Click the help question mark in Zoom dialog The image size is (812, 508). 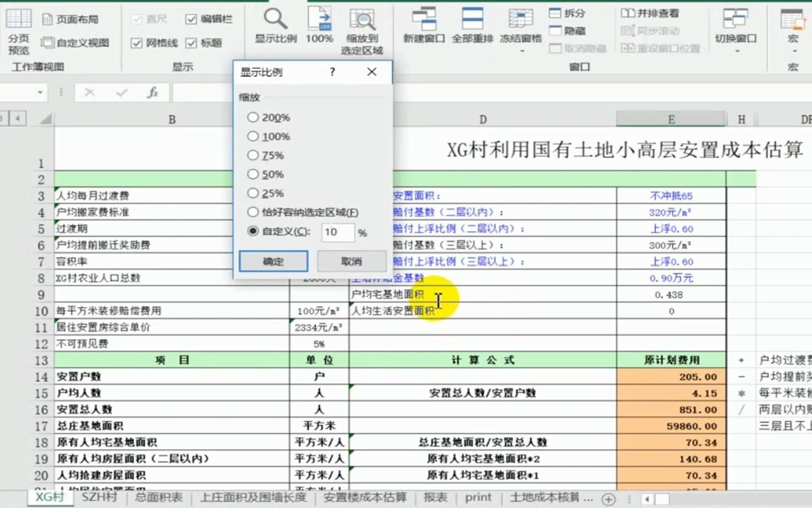point(332,72)
